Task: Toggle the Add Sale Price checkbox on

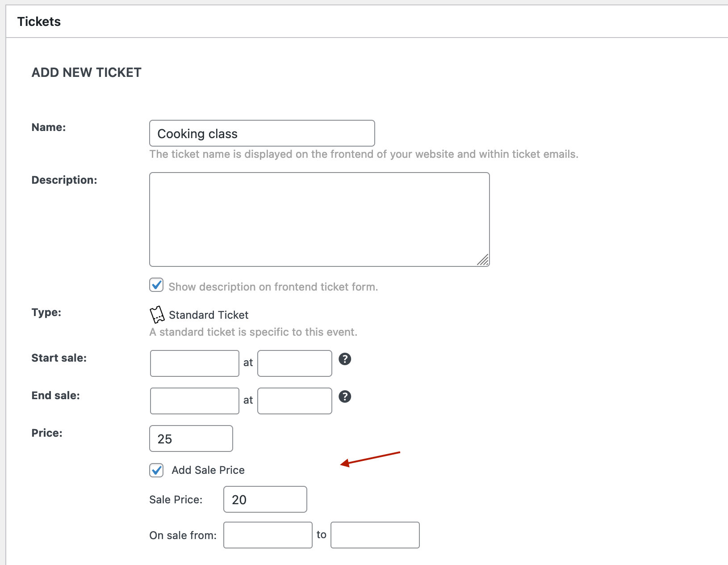Action: point(156,470)
